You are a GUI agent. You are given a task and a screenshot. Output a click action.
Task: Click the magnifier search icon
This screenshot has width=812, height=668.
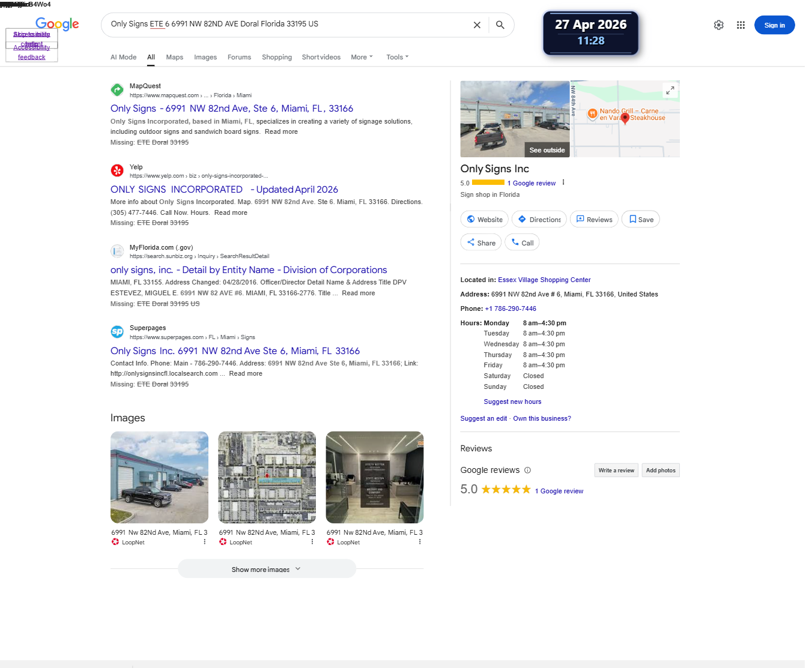(500, 25)
